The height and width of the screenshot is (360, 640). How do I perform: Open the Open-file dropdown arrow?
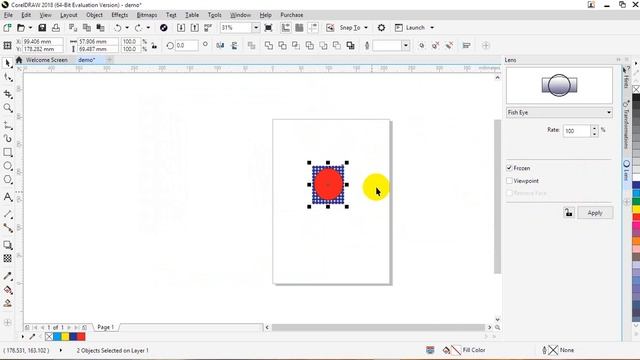pyautogui.click(x=30, y=28)
